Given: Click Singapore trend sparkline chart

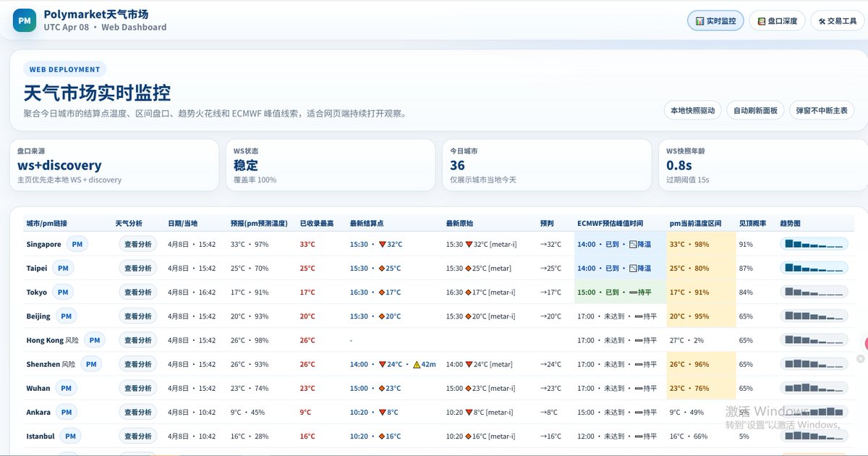Looking at the screenshot, I should pos(814,245).
